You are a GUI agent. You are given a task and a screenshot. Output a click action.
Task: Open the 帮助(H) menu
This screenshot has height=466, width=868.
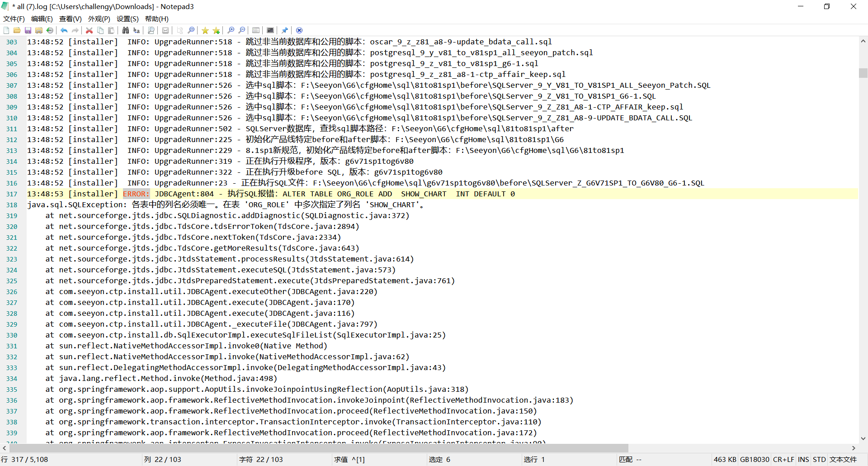157,19
